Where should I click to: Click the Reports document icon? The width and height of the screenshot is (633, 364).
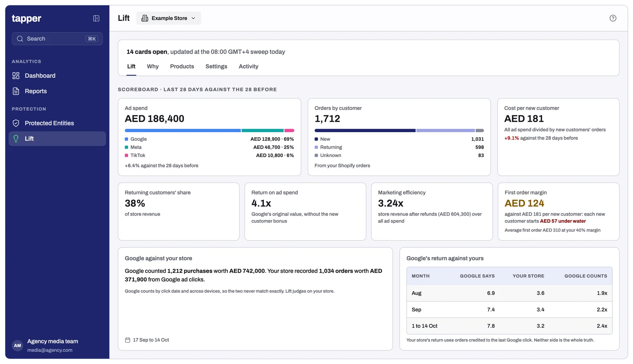click(x=16, y=91)
